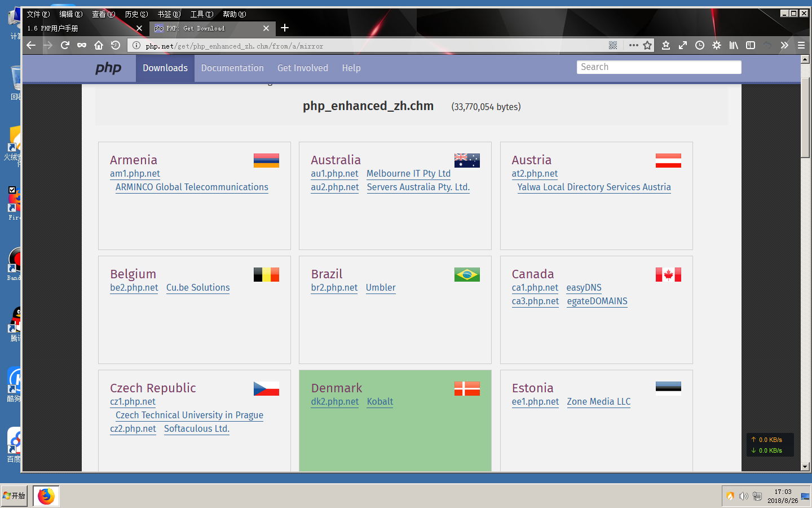Choose the dk2.php.net mirror
The height and width of the screenshot is (508, 812).
coord(335,402)
